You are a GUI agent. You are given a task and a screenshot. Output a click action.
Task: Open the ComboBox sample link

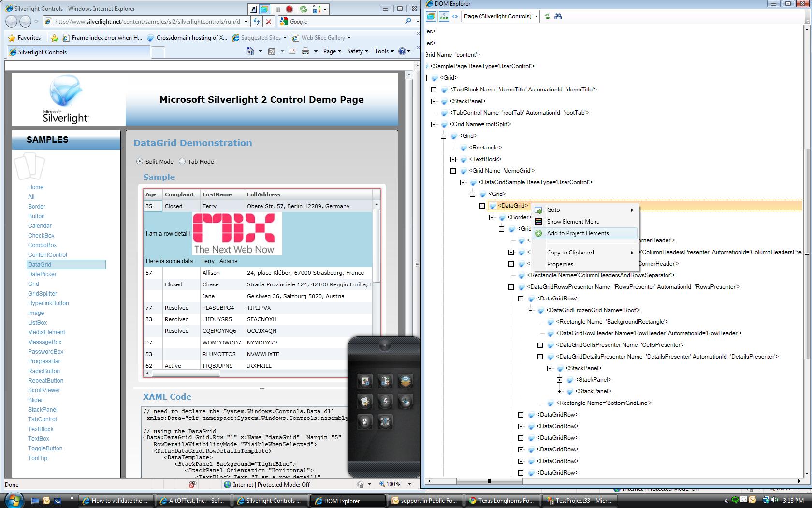pos(43,245)
